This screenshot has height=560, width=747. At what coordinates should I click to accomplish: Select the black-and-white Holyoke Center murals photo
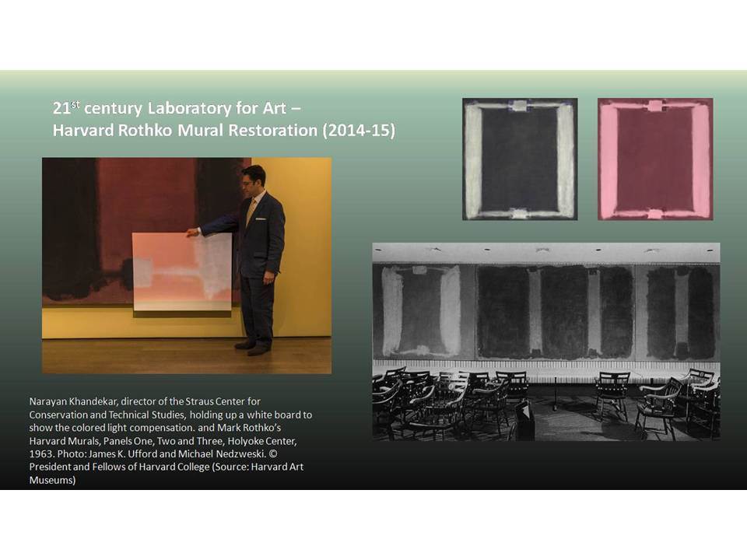pyautogui.click(x=546, y=341)
